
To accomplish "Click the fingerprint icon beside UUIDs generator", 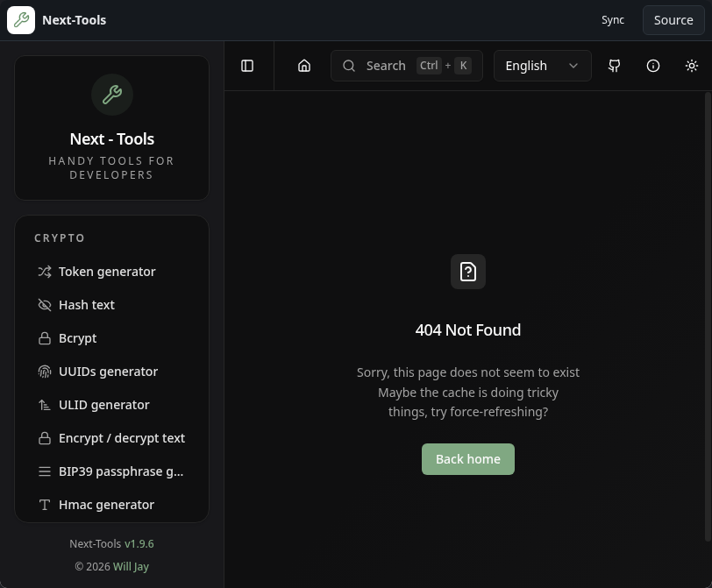I will pos(45,372).
